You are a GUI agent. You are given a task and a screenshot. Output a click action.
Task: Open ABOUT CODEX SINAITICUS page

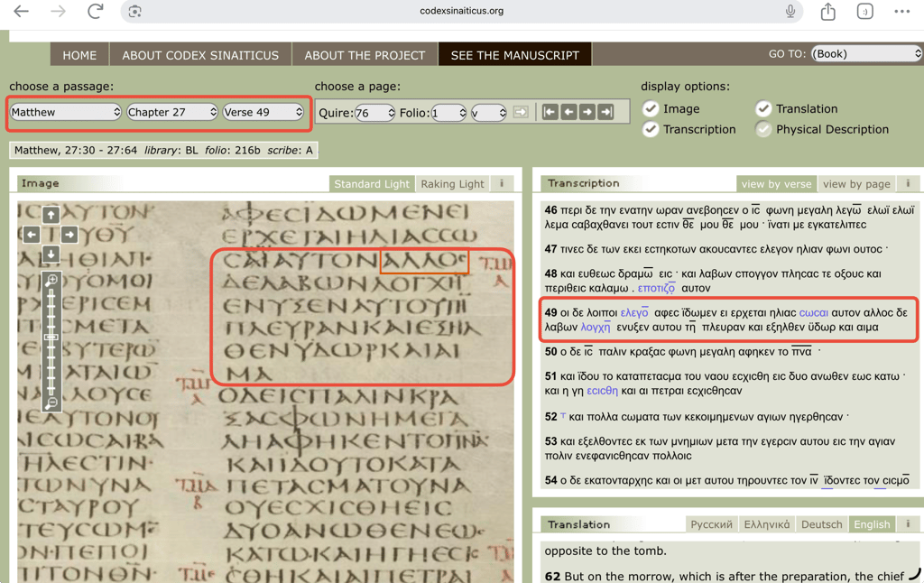click(200, 55)
